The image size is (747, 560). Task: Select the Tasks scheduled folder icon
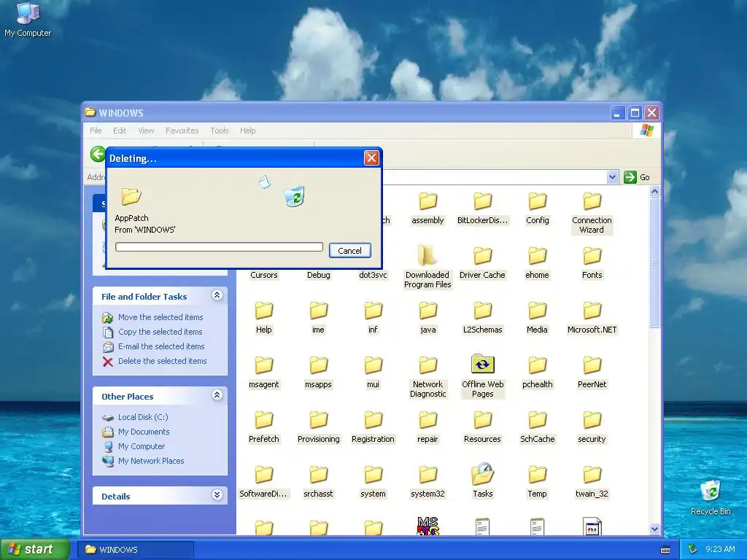[482, 474]
